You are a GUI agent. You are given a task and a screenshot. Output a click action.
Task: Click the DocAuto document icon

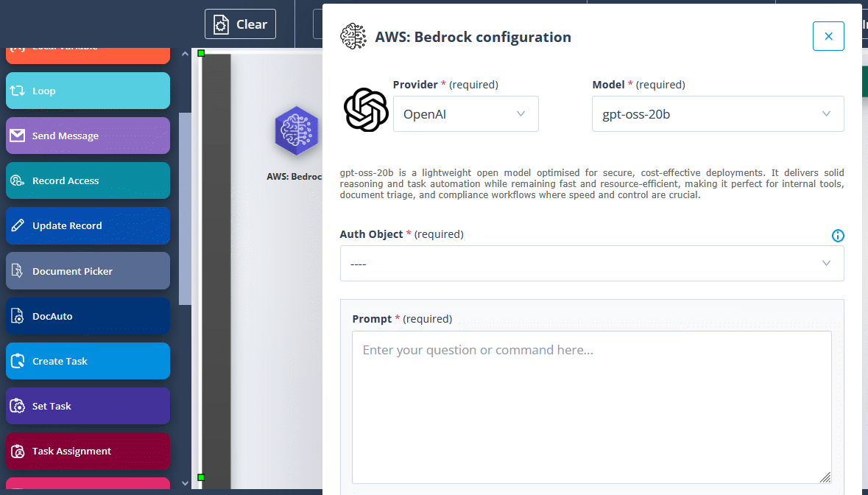(17, 315)
